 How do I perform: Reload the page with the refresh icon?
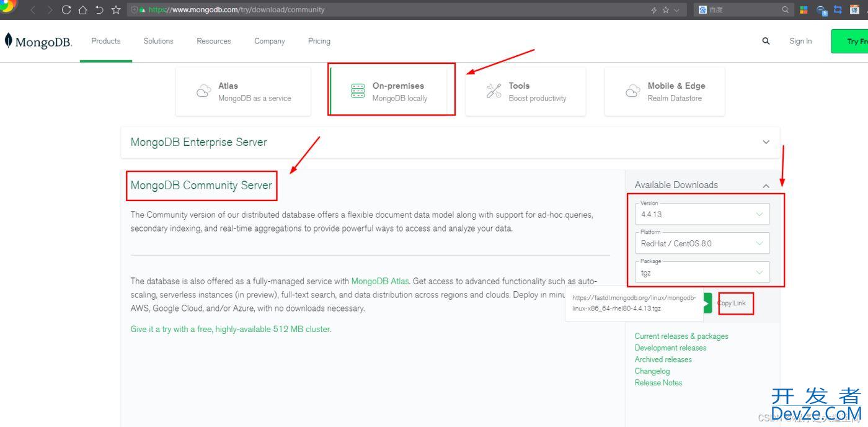(x=66, y=10)
